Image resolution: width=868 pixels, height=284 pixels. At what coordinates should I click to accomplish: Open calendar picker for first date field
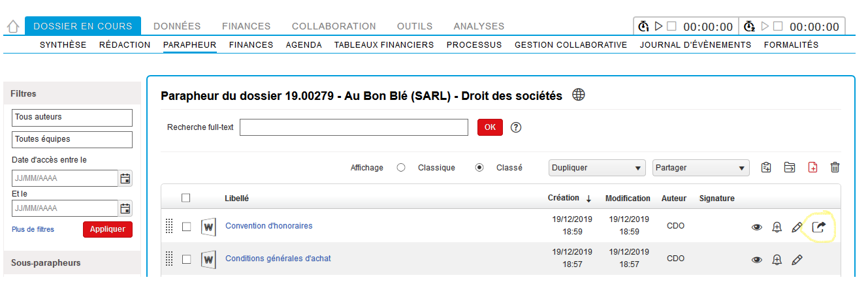[x=125, y=178]
